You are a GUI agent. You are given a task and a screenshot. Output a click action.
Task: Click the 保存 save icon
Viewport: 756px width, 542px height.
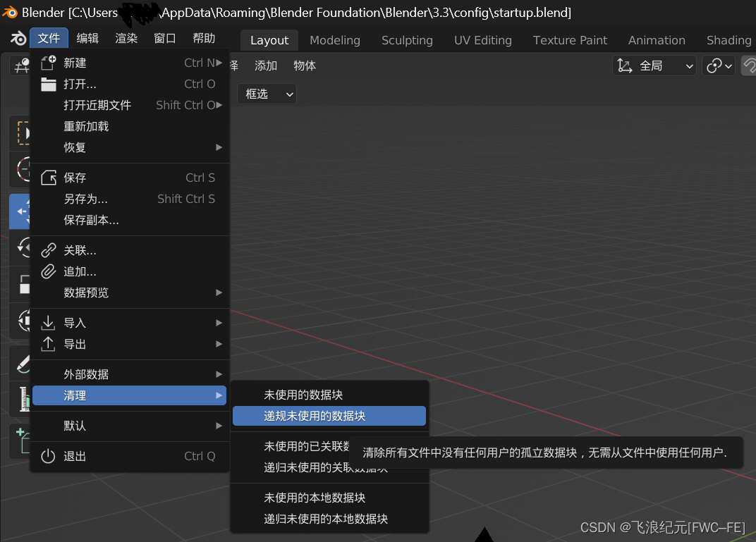pos(48,178)
